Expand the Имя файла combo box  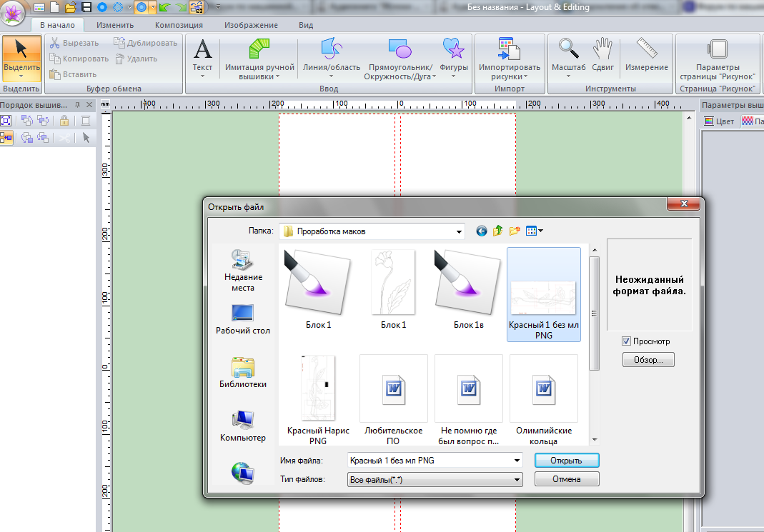point(517,461)
